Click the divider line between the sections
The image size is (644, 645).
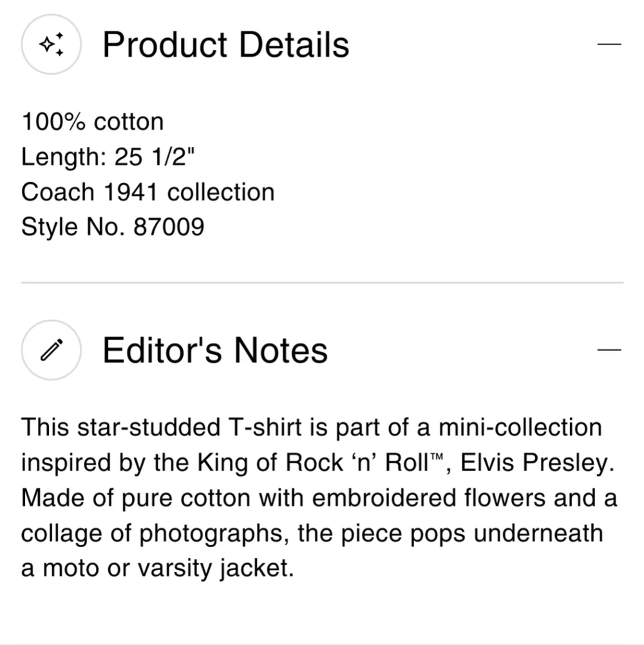322,282
